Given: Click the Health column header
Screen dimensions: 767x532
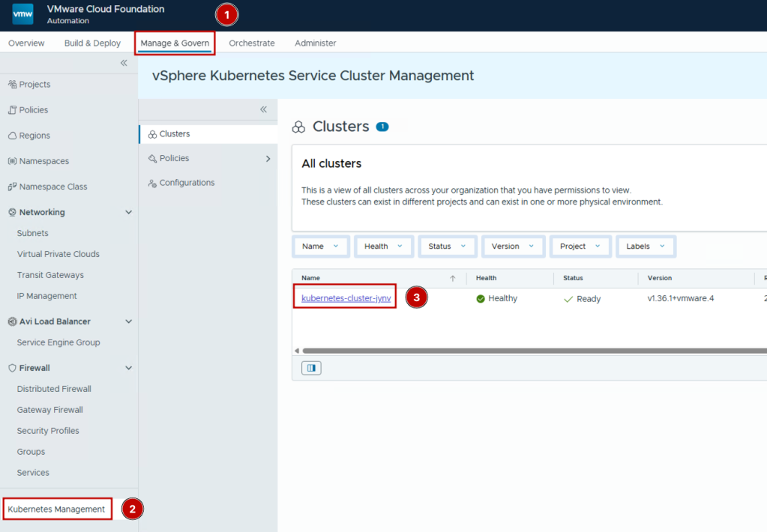Looking at the screenshot, I should (x=487, y=278).
